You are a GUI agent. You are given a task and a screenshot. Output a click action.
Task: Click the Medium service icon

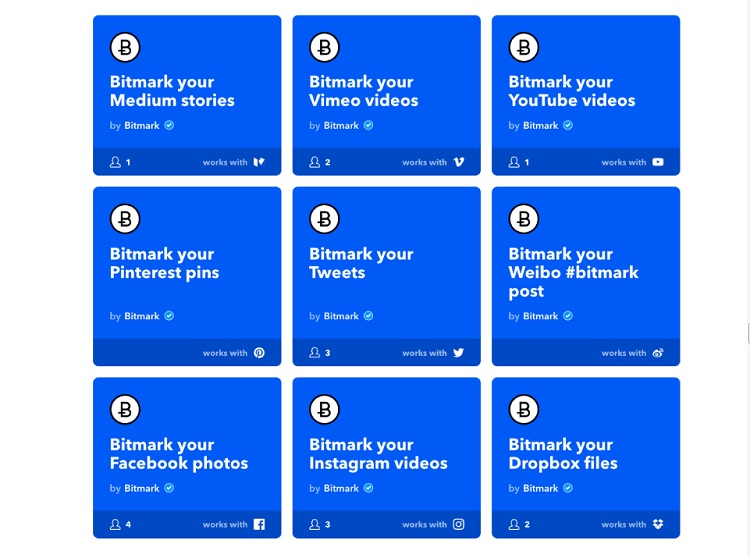coord(259,162)
